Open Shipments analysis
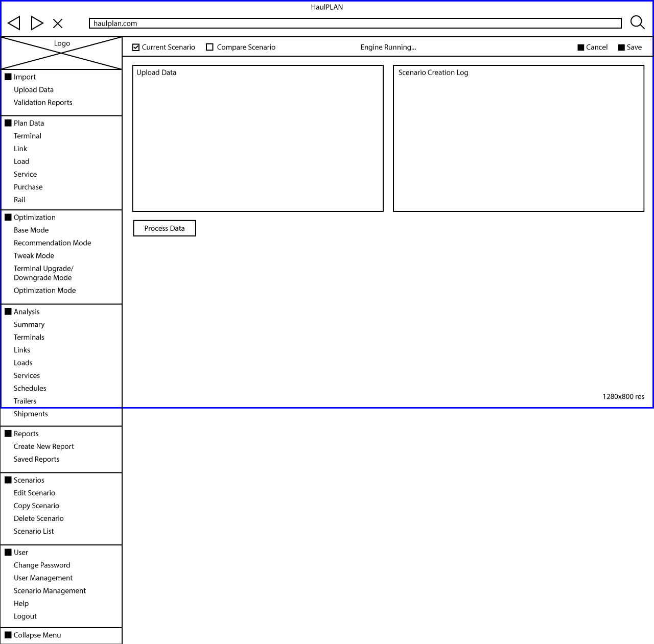 coord(31,414)
